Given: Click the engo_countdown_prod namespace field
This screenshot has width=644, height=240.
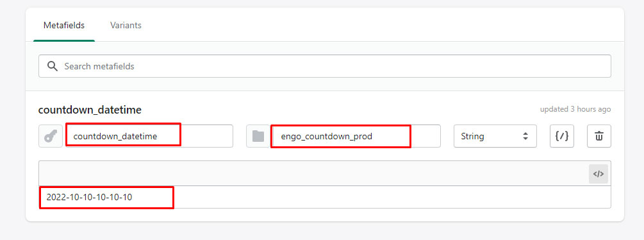Looking at the screenshot, I should click(x=356, y=136).
